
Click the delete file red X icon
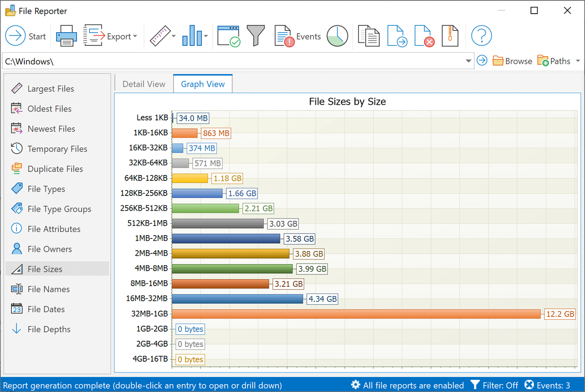pos(424,36)
